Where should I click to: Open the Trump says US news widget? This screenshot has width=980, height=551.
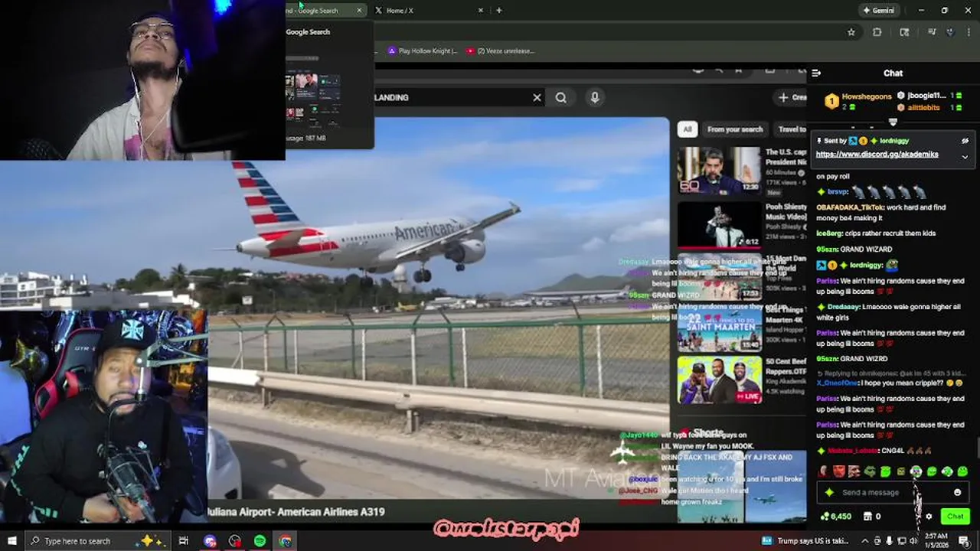[x=805, y=541]
